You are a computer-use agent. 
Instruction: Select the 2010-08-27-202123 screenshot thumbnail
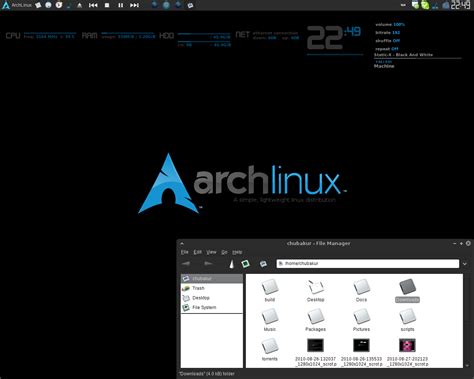click(x=407, y=352)
